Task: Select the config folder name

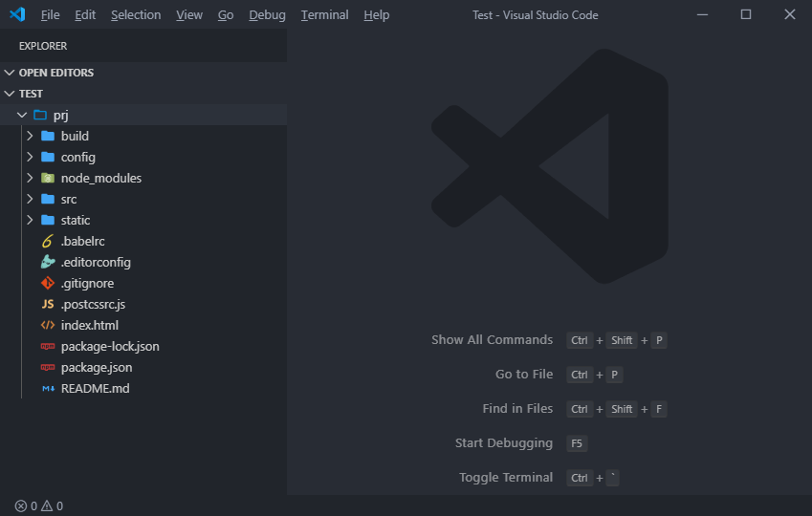Action: [x=78, y=158]
